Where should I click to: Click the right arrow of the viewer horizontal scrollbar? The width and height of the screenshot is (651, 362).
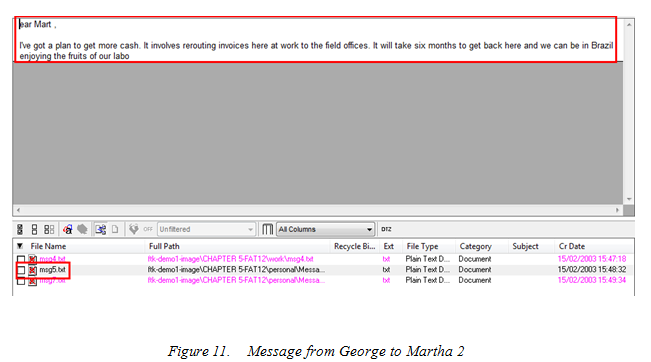(x=617, y=210)
